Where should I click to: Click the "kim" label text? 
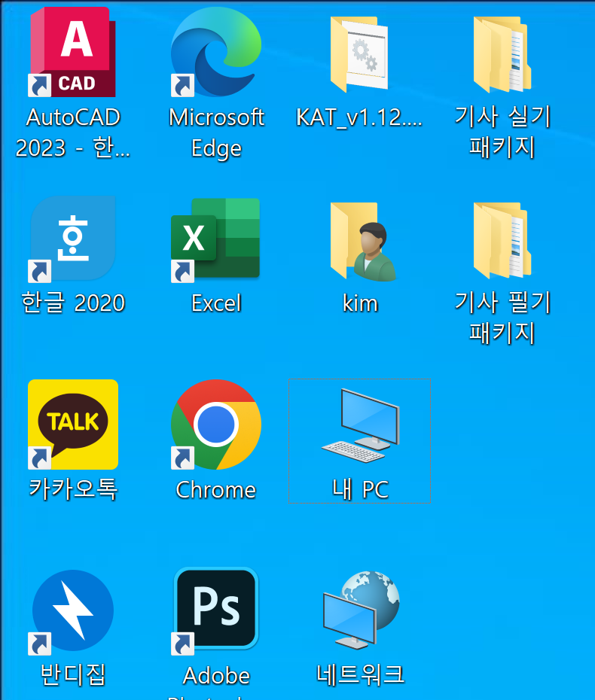point(360,303)
